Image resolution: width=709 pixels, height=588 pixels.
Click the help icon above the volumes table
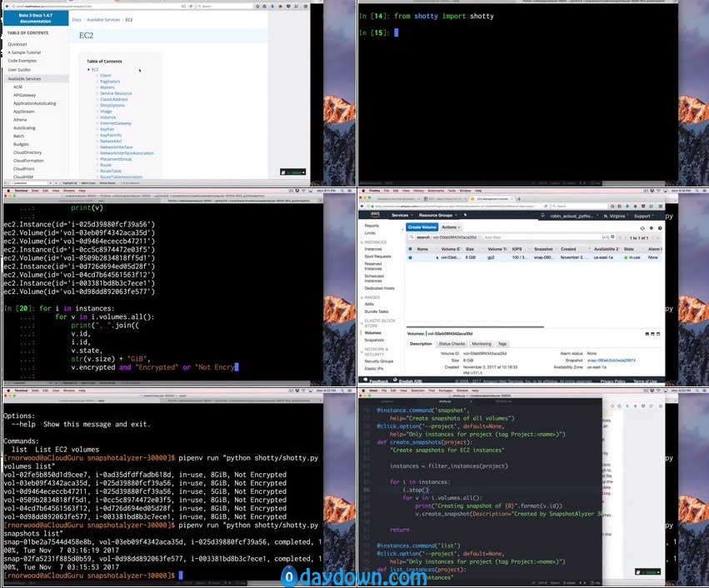[660, 228]
